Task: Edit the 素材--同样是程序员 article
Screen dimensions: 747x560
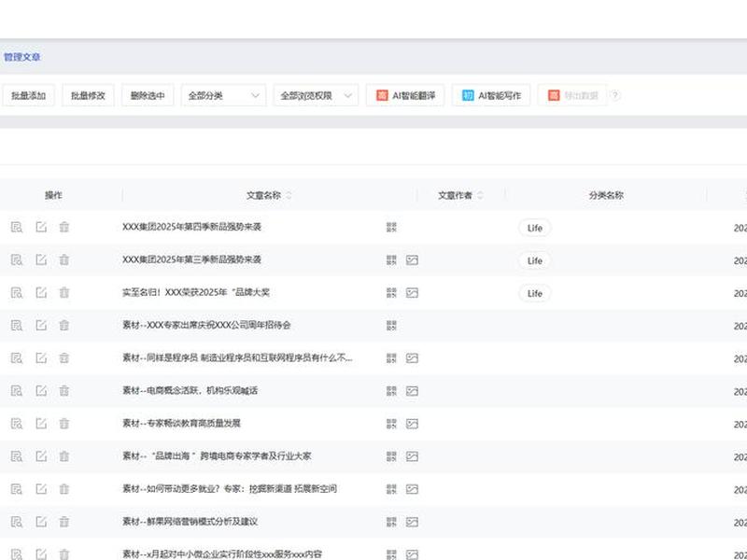Action: 41,357
